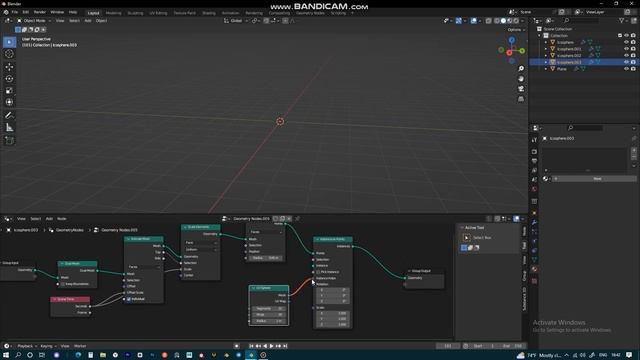The image size is (640, 360).
Task: Click the viewport header Object menu
Action: (x=101, y=20)
